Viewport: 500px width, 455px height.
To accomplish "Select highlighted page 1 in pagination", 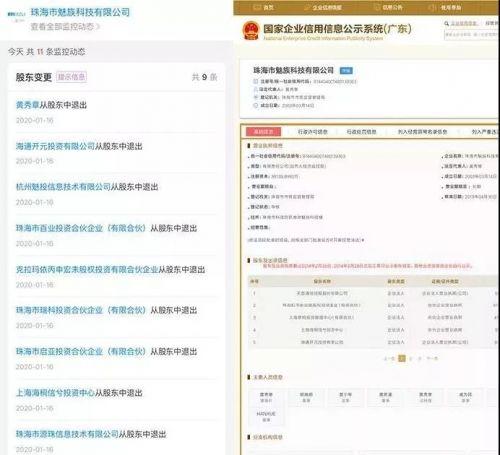I will pyautogui.click(x=402, y=359).
